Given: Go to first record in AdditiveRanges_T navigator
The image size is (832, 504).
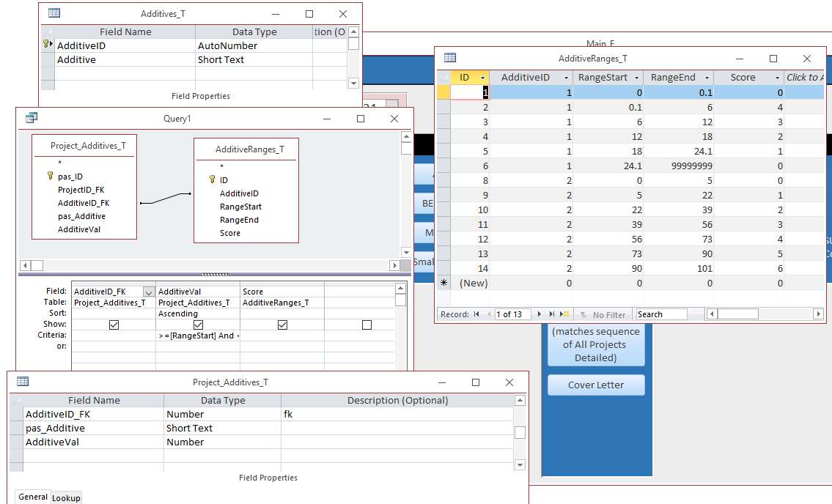Looking at the screenshot, I should (x=476, y=314).
